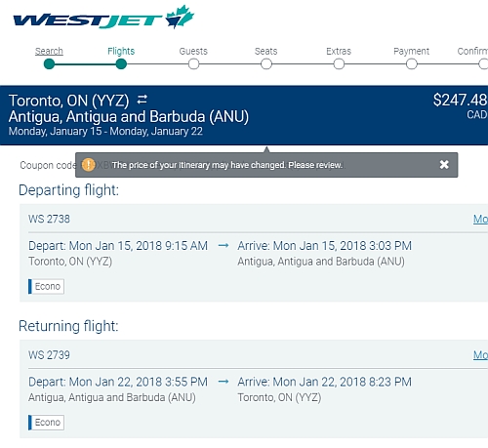Screen dimensions: 488x448
Task: Click the Extras step circle
Action: point(339,64)
